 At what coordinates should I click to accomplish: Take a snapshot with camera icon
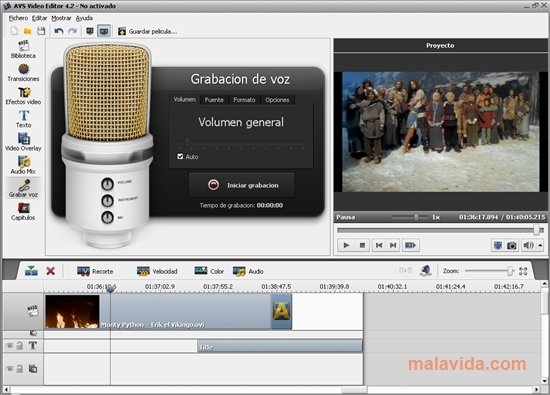pyautogui.click(x=512, y=245)
